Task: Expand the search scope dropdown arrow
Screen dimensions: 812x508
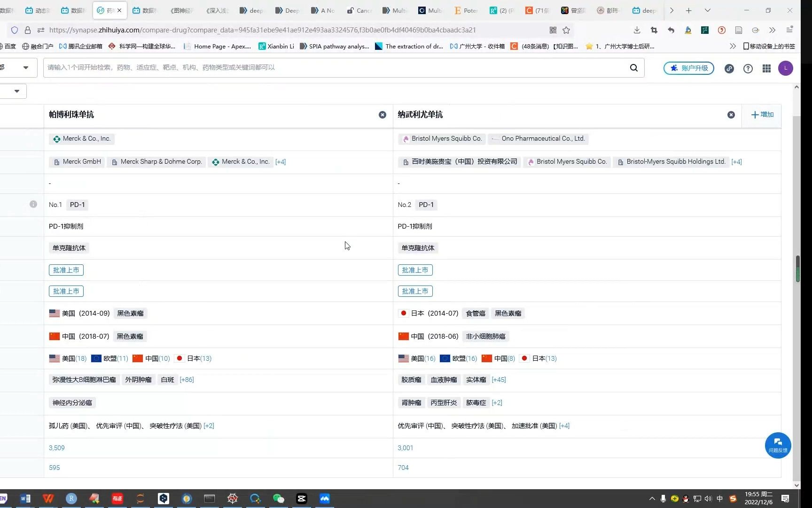Action: point(26,68)
